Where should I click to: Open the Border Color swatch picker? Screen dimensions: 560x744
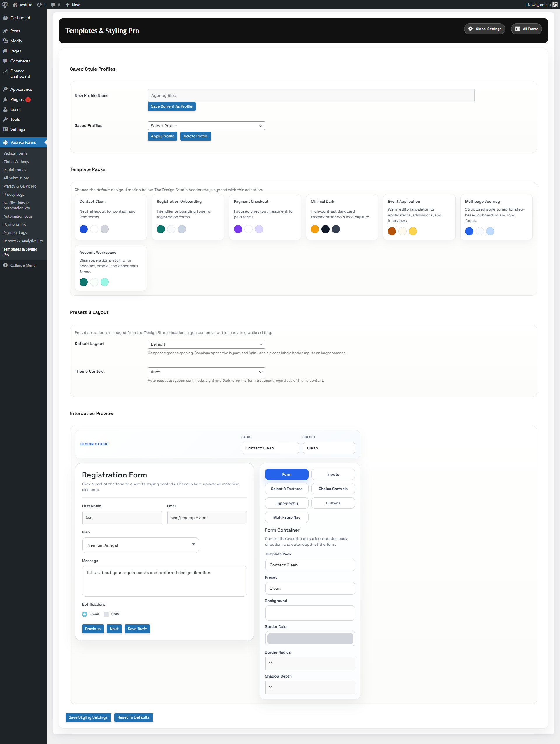(x=310, y=639)
